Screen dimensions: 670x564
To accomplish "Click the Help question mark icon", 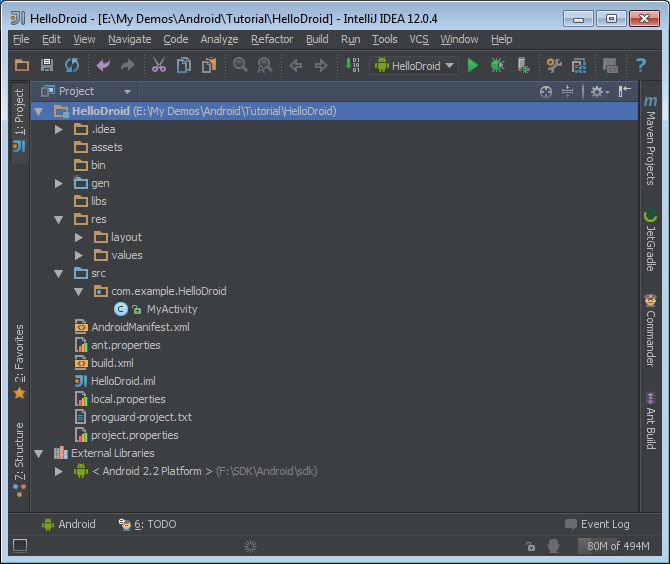I will click(641, 65).
